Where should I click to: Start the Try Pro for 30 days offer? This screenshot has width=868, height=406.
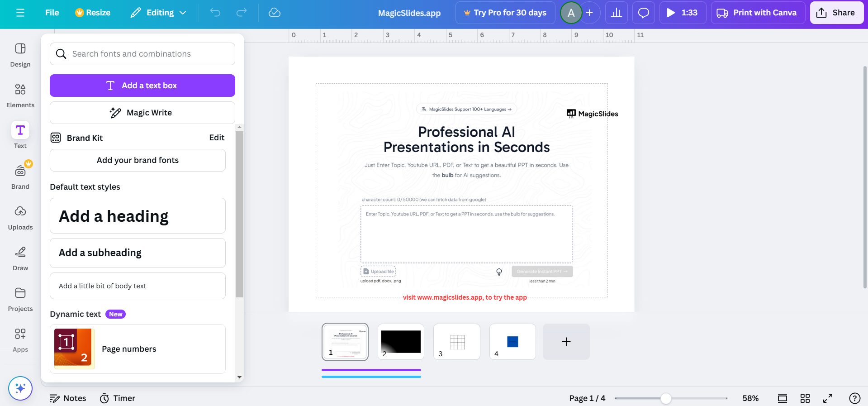(505, 13)
